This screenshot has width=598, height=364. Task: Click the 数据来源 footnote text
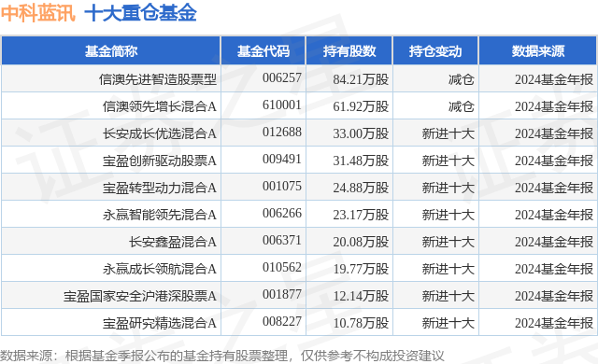pyautogui.click(x=222, y=356)
